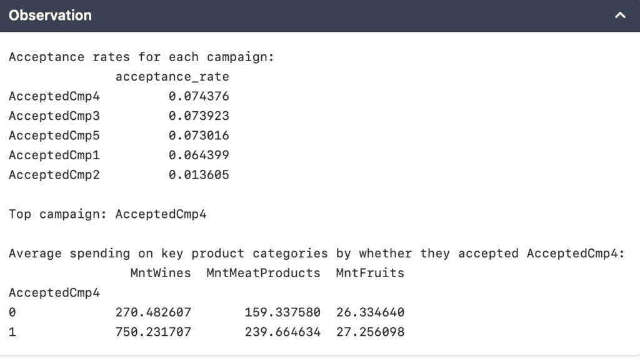Click the AcceptedCmp4 row label in rates table

[x=54, y=97]
